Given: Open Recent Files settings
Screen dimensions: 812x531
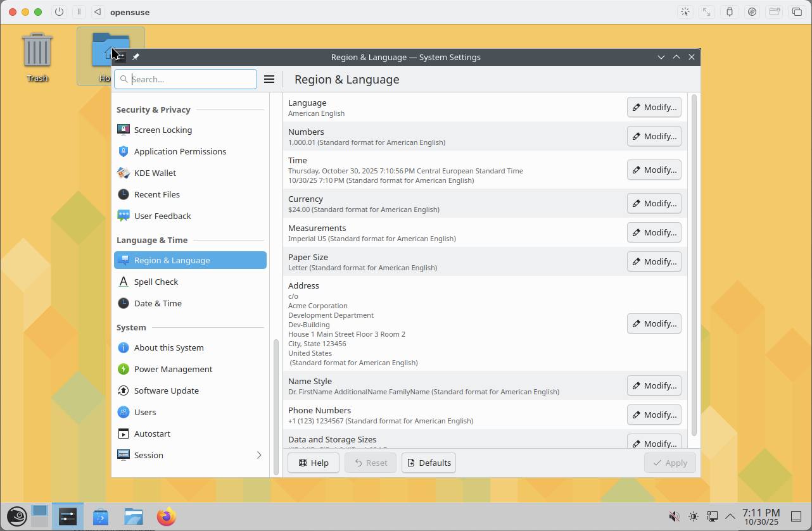Looking at the screenshot, I should (156, 194).
